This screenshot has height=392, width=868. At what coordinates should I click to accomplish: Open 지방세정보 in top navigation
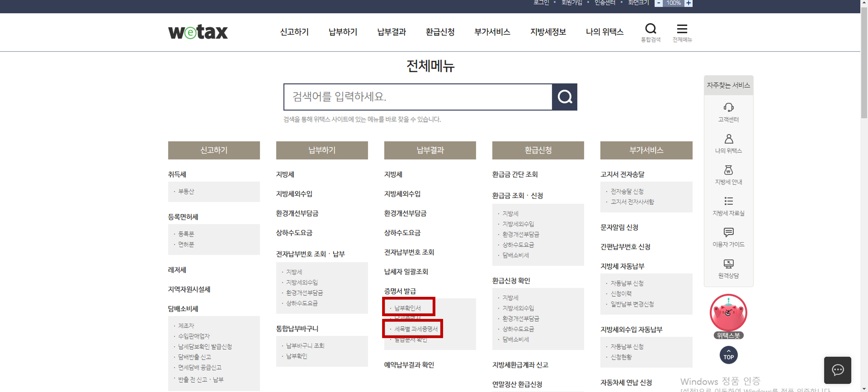pos(548,32)
